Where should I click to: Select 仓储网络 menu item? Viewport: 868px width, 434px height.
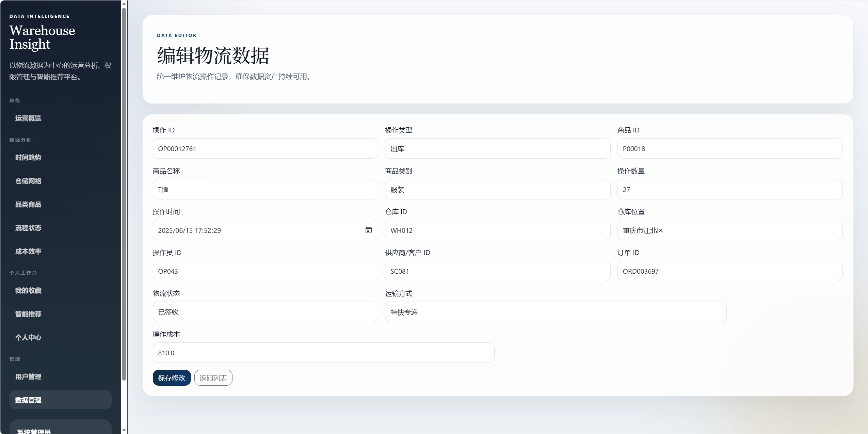pyautogui.click(x=28, y=181)
